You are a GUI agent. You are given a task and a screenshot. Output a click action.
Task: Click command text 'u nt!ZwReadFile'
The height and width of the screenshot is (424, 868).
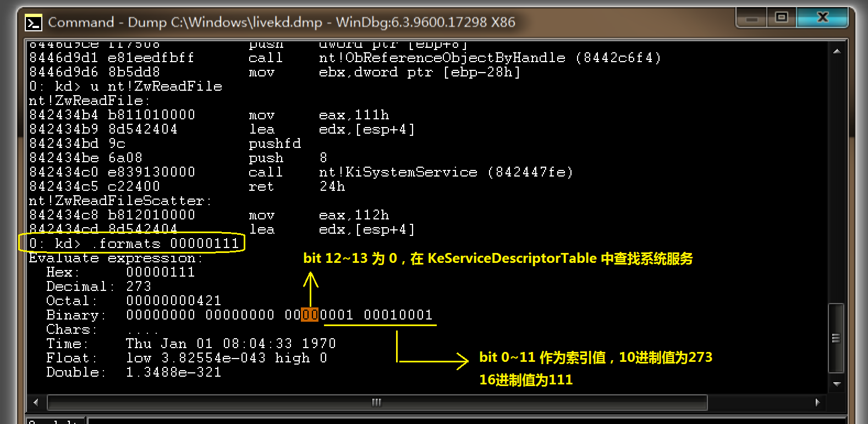(x=156, y=86)
